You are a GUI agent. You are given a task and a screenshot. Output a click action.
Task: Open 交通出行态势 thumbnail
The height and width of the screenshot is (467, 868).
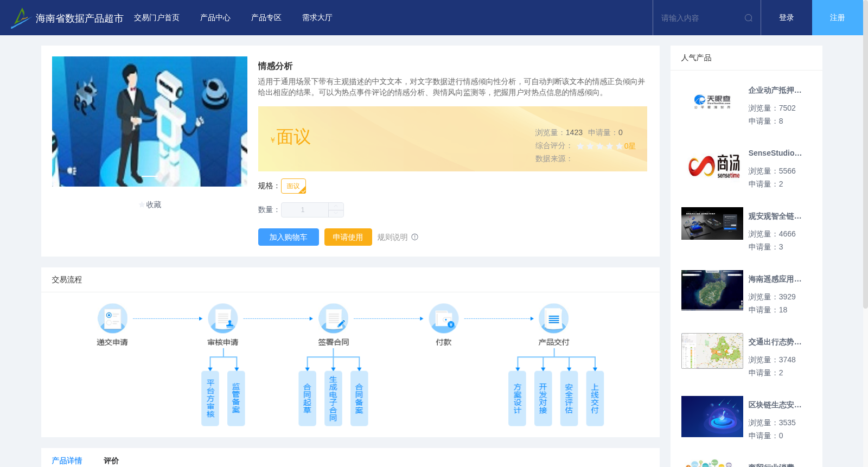(712, 351)
